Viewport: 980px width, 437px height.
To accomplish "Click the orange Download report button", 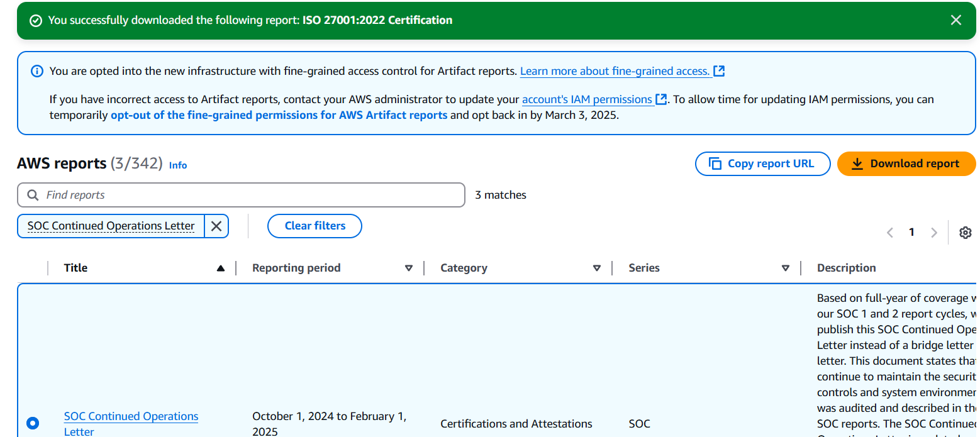I will tap(906, 163).
